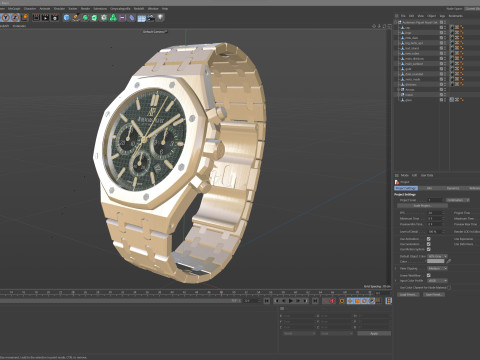This screenshot has height=360, width=480.
Task: Click the Render View clapperboard icon
Action: pos(36,18)
